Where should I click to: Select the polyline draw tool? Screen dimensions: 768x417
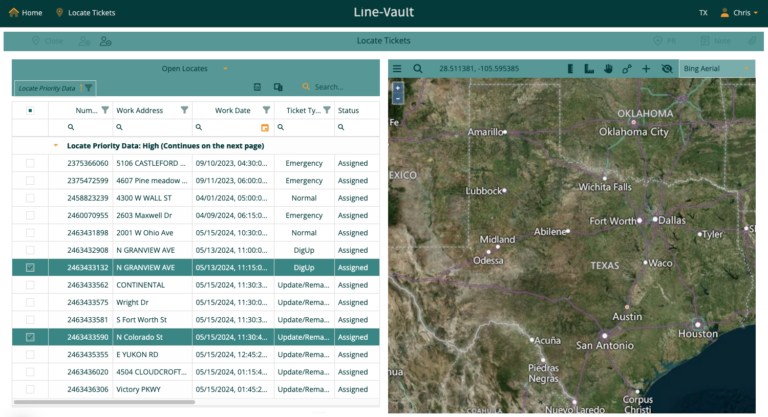click(627, 69)
